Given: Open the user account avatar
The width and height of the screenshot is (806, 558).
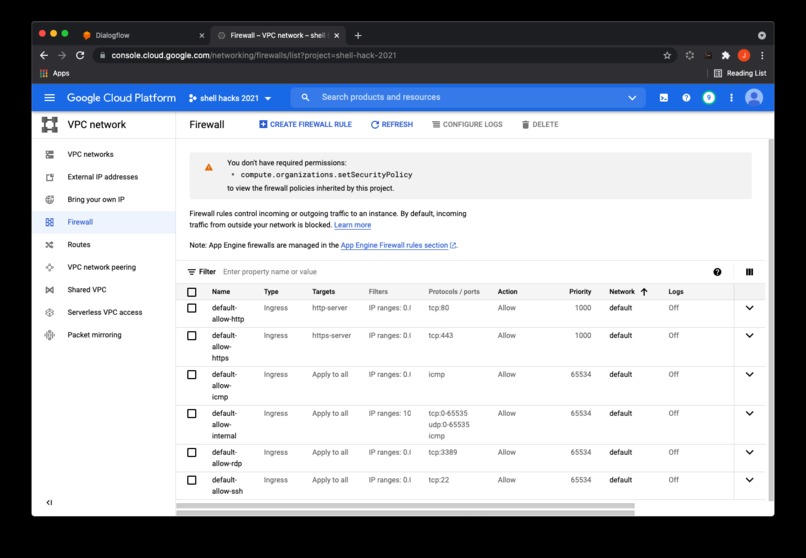Looking at the screenshot, I should click(x=754, y=98).
